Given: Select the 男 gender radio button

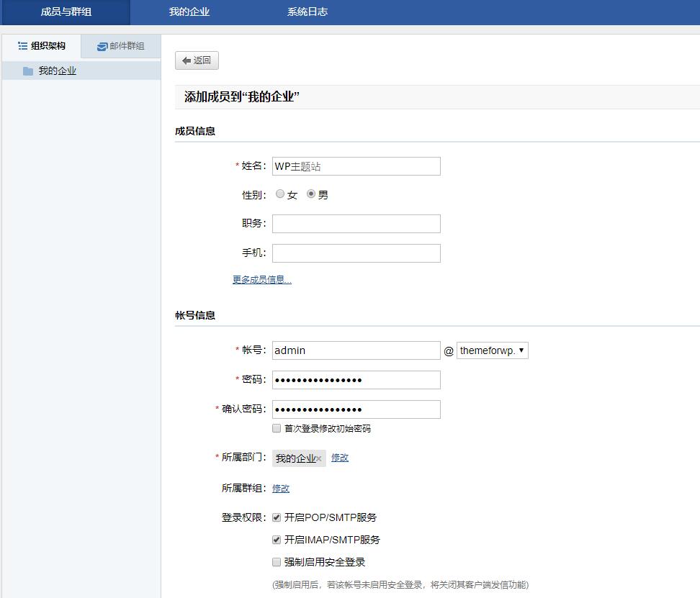Looking at the screenshot, I should coord(310,194).
